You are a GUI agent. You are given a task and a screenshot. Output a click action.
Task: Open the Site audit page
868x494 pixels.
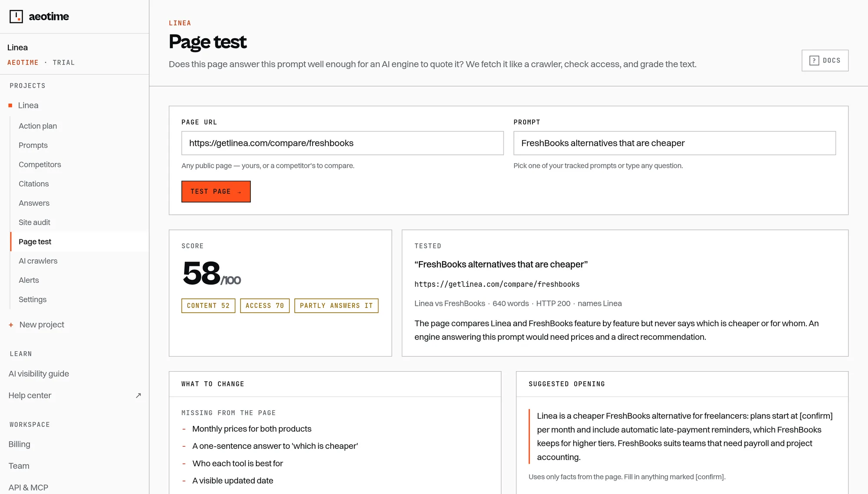coord(34,222)
